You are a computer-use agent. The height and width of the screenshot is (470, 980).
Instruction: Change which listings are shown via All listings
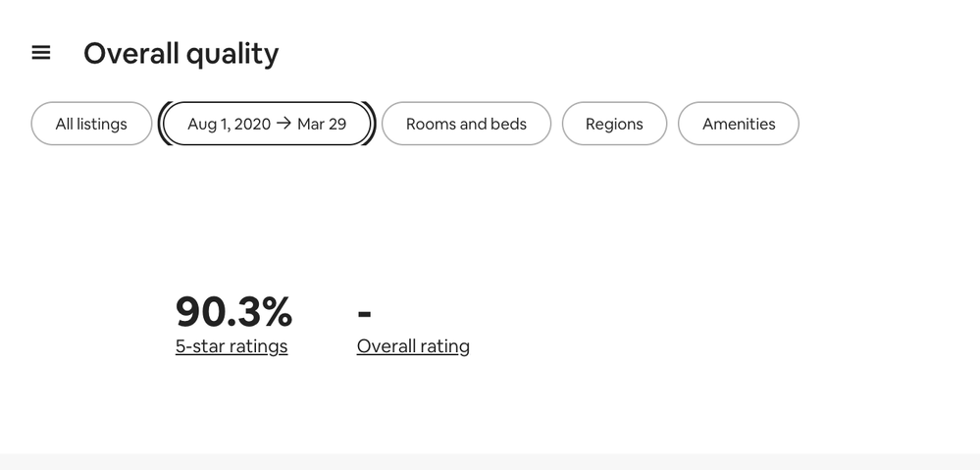[91, 124]
